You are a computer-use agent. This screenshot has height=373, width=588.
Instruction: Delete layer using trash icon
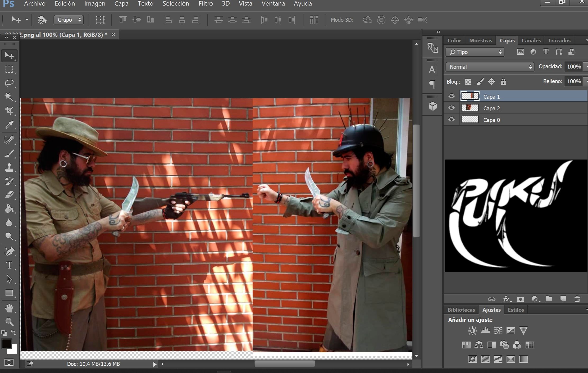pyautogui.click(x=577, y=299)
